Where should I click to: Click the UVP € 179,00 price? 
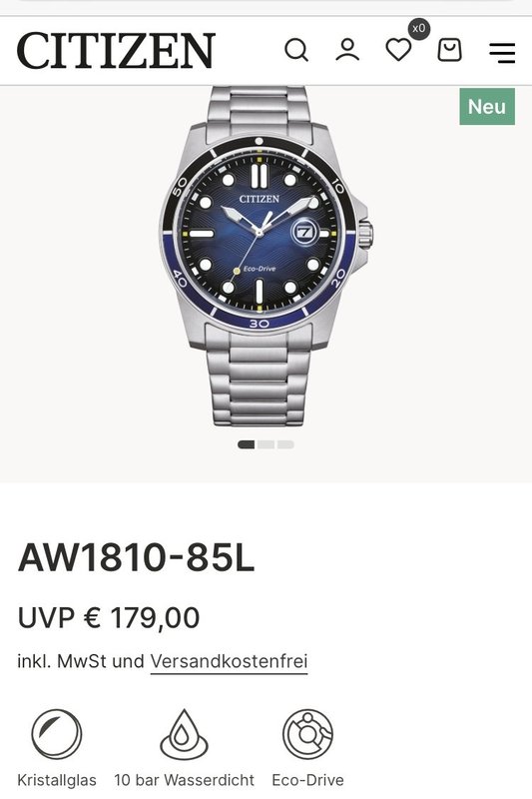click(x=109, y=617)
